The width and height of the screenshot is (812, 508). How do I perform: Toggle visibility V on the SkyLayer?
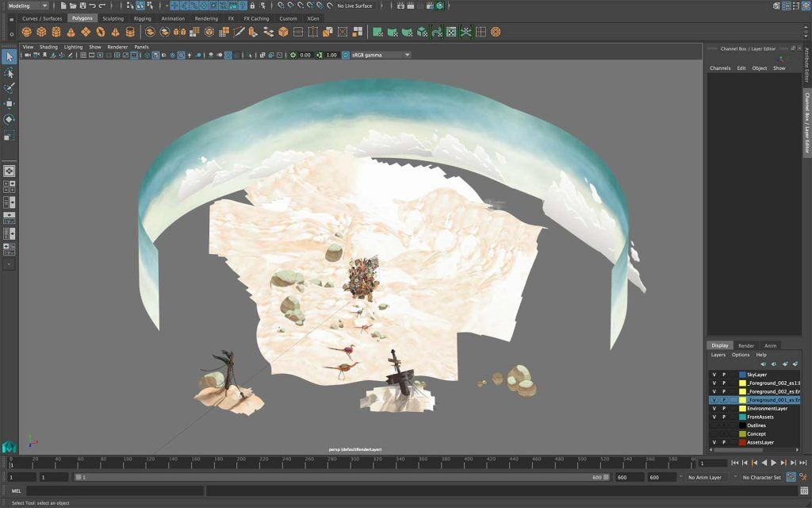click(x=714, y=374)
